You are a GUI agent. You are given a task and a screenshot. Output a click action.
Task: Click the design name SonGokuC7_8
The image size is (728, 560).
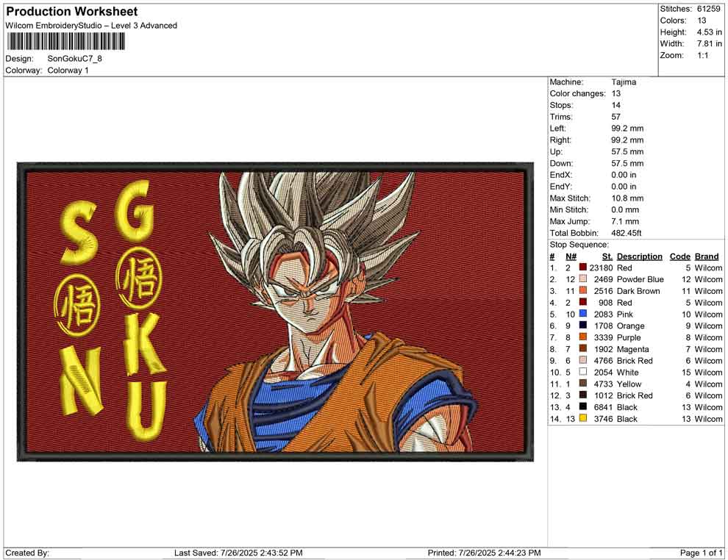74,59
